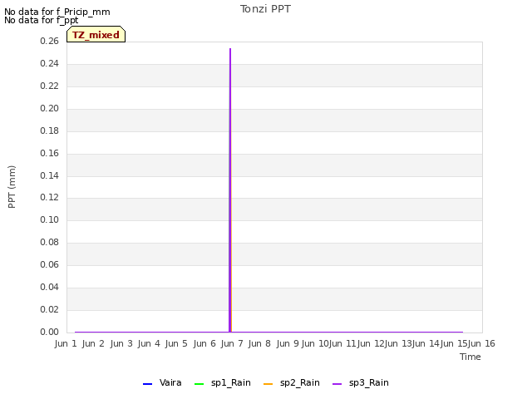Click the 0.16 y-axis tick label
Viewport: 532px width, 399px height.
pos(50,153)
